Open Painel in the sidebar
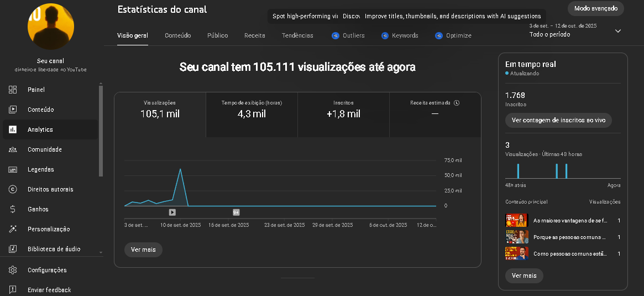 [50, 90]
